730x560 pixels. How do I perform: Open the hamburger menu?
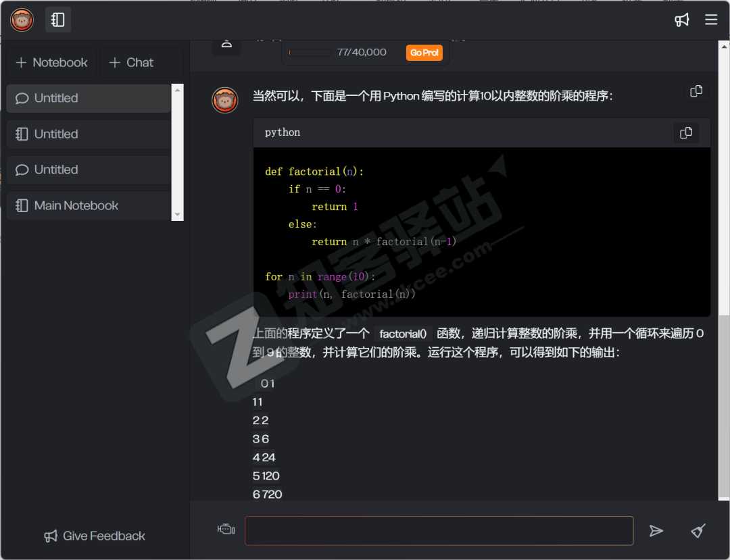point(711,20)
